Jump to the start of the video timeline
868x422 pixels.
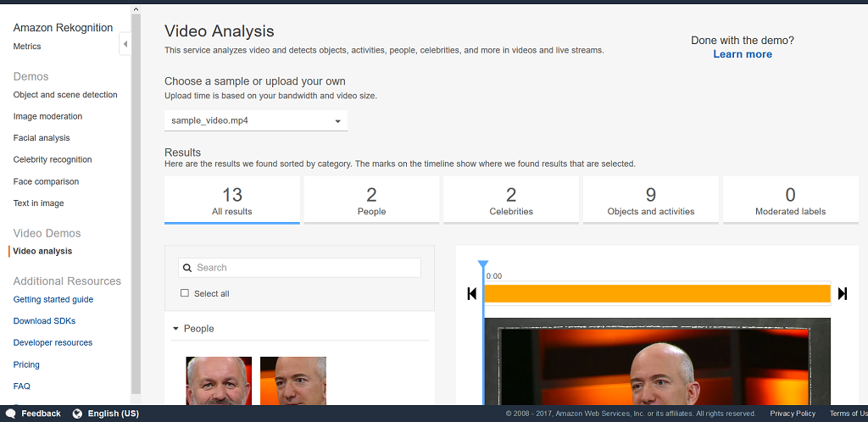471,294
